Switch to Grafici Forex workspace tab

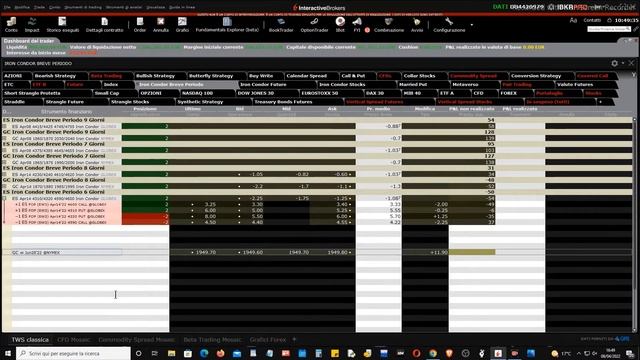pos(268,340)
